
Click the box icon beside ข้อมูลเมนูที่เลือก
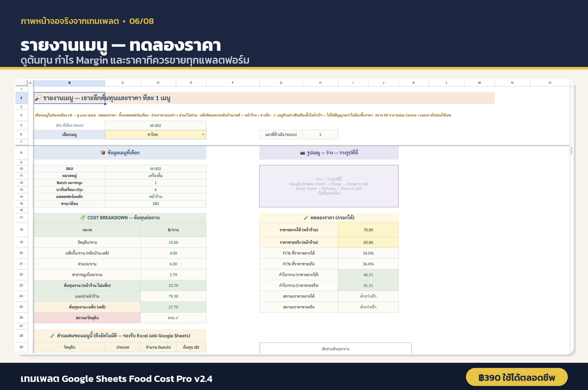pos(103,153)
